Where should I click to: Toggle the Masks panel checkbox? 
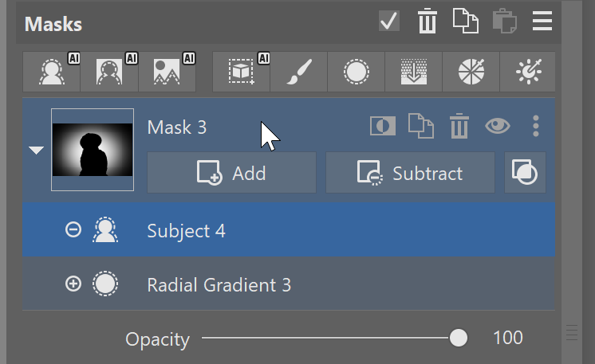coord(389,22)
